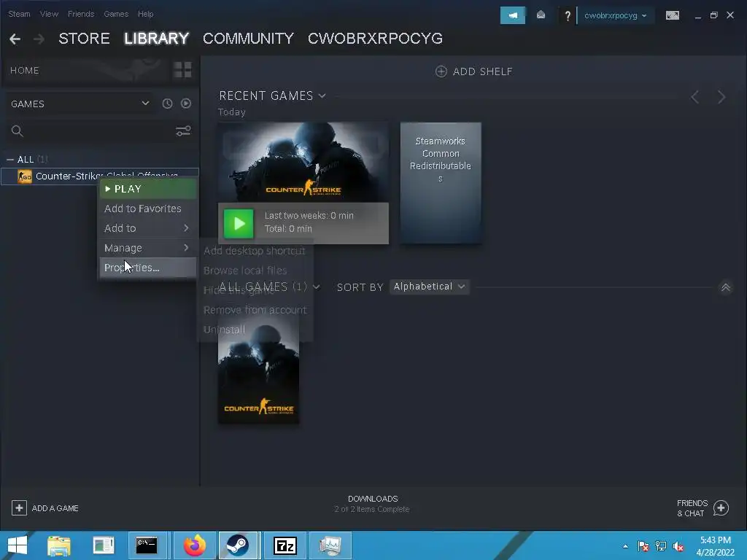The width and height of the screenshot is (747, 560).
Task: Open the large Counter-Strike recent game banner
Action: [x=303, y=163]
